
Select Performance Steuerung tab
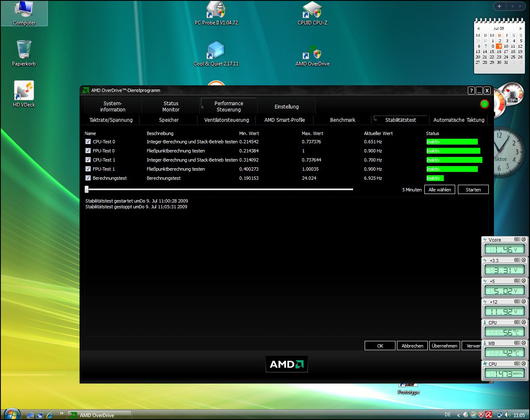[229, 106]
